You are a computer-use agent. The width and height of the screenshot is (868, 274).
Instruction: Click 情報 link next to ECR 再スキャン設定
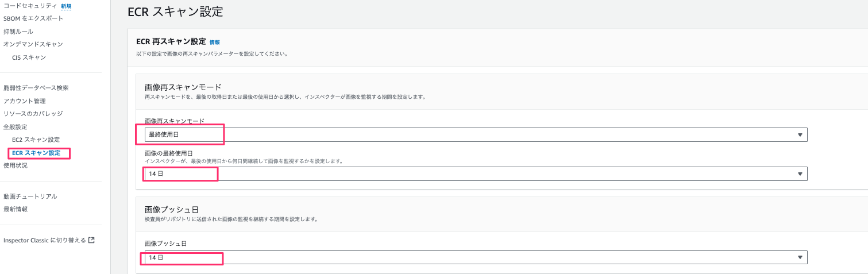pyautogui.click(x=215, y=42)
